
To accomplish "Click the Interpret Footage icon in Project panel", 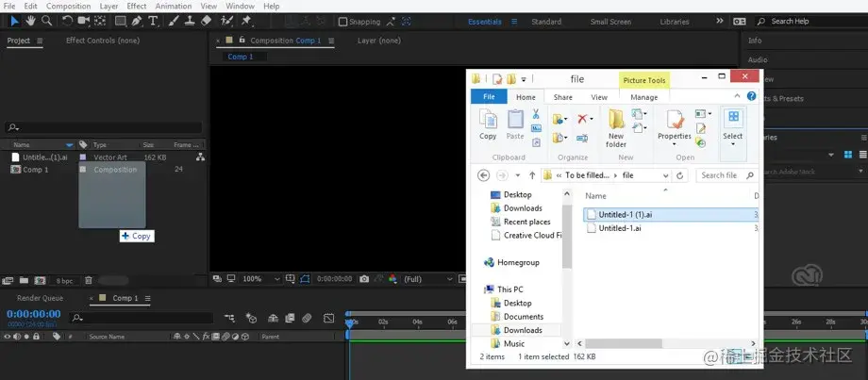I will tap(8, 281).
